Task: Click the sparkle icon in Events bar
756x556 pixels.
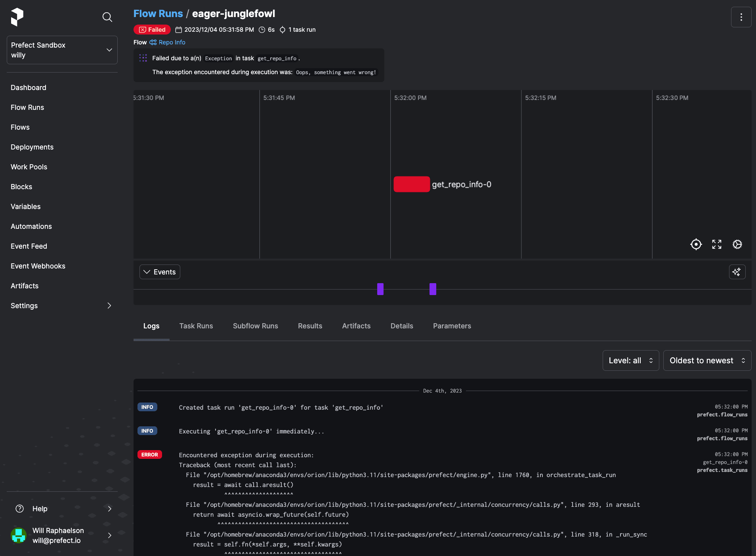Action: click(737, 272)
